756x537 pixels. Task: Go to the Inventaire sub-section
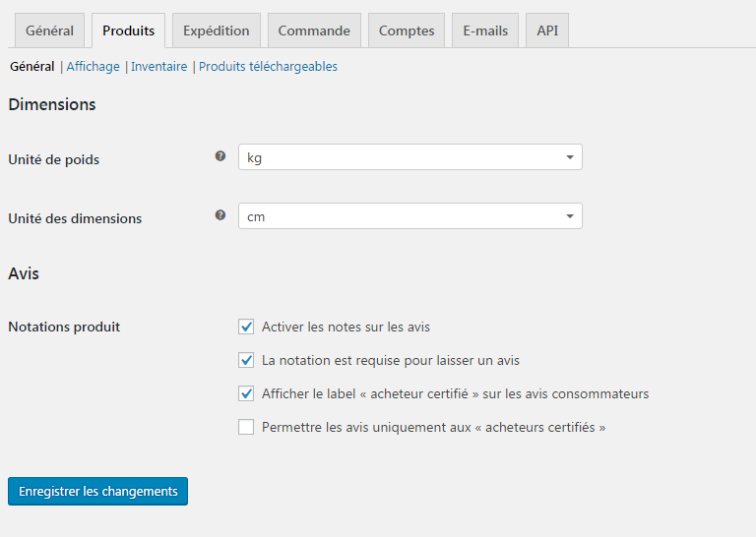(x=158, y=67)
